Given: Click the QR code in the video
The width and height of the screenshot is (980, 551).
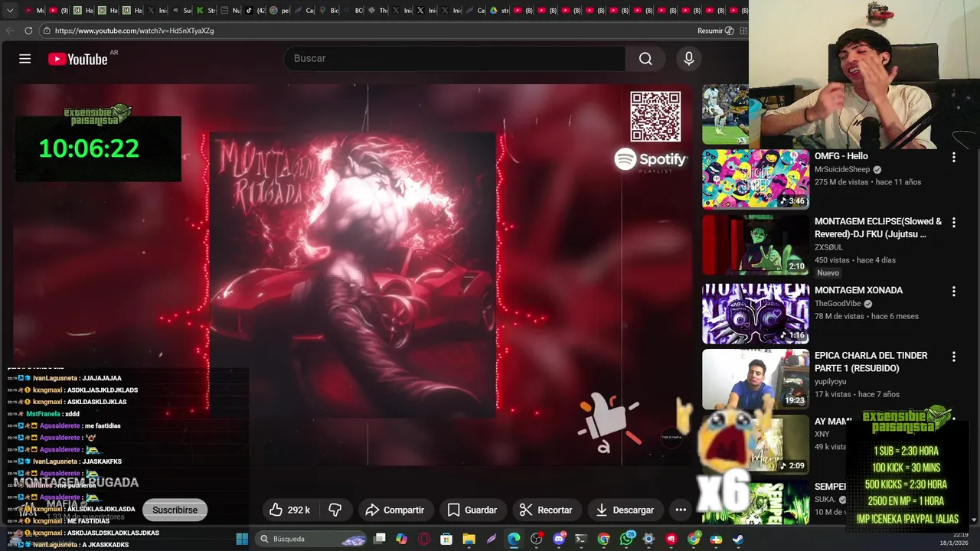Looking at the screenshot, I should 655,116.
